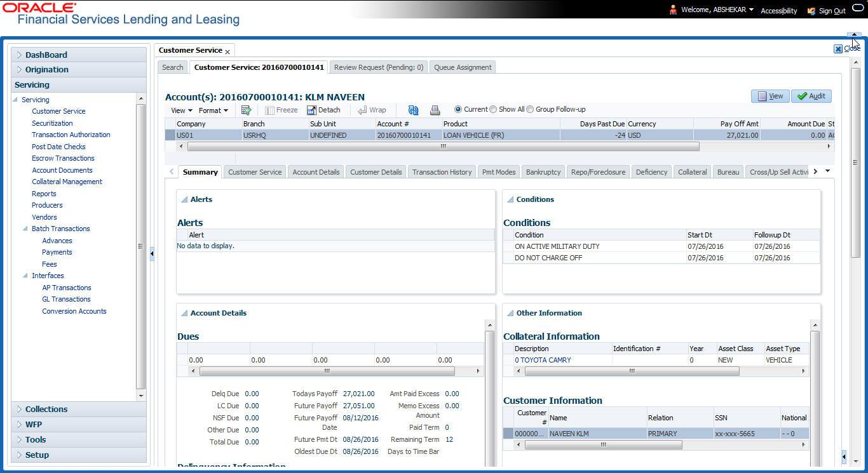The width and height of the screenshot is (868, 473).
Task: Click the Dues table horizontal scrollbar
Action: pos(327,371)
